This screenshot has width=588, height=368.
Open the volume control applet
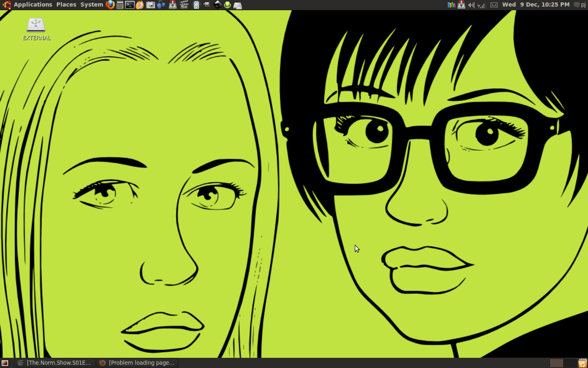(x=471, y=5)
